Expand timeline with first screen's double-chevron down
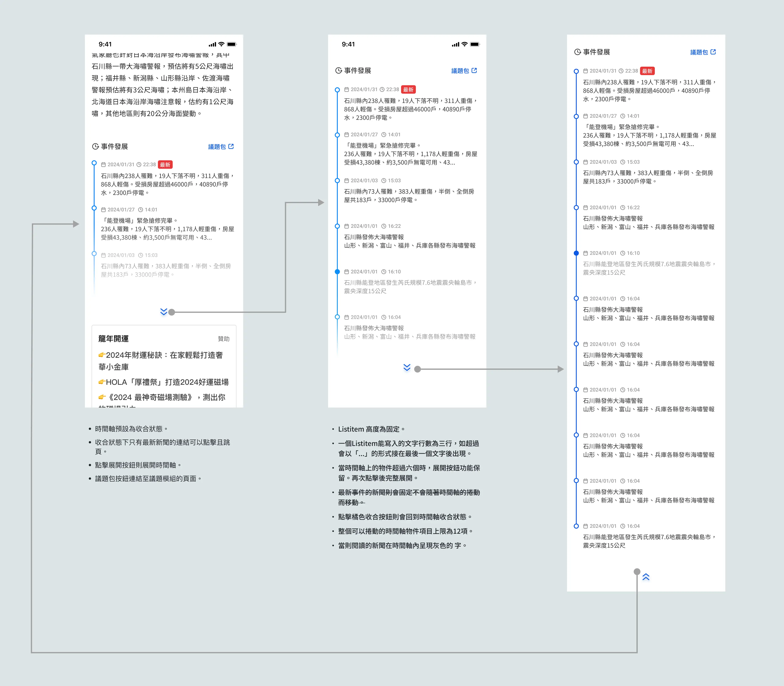784x686 pixels. [164, 312]
